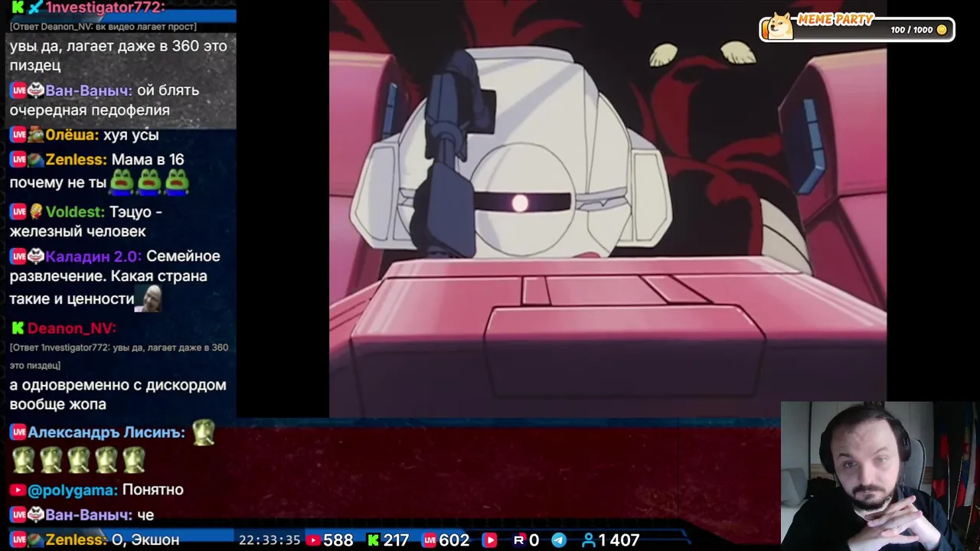Click the YouTube count '588'
Screen dimensions: 980x551
[x=338, y=540]
